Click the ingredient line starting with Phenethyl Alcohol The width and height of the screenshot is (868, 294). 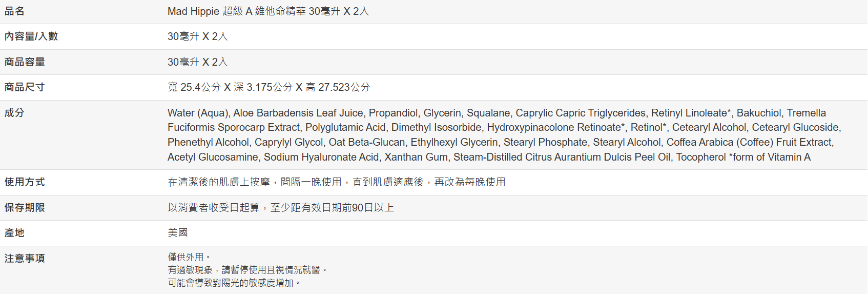[501, 142]
